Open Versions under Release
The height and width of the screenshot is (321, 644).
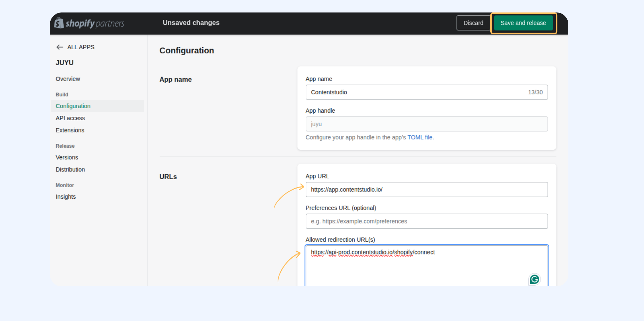coord(67,157)
